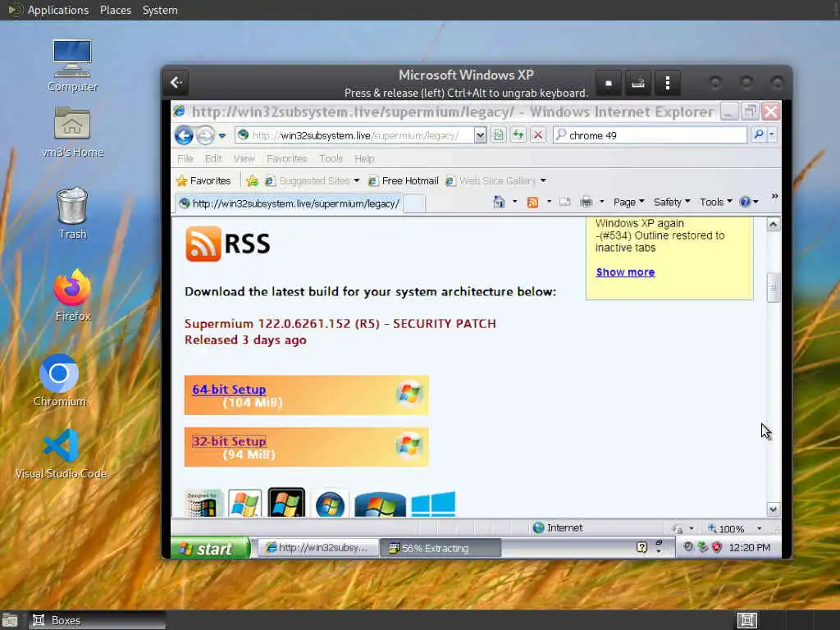This screenshot has width=840, height=630.
Task: Launch Firefox from the desktop
Action: (72, 295)
